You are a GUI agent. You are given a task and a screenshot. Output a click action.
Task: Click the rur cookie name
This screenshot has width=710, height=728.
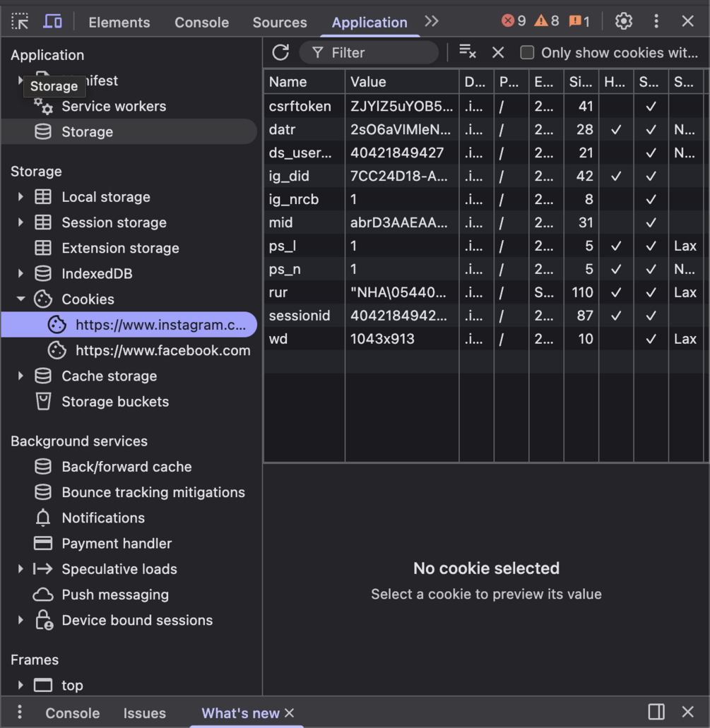point(278,292)
